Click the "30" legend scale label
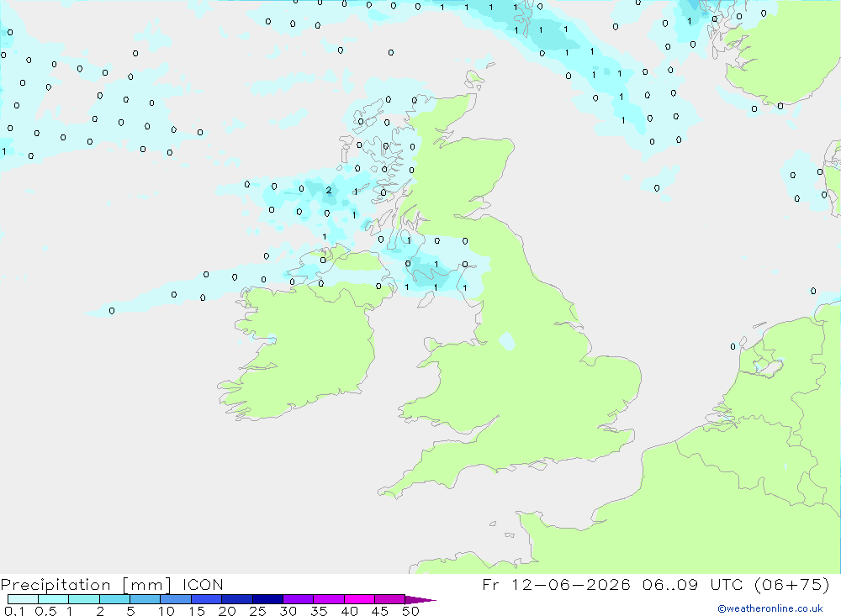 (x=288, y=611)
